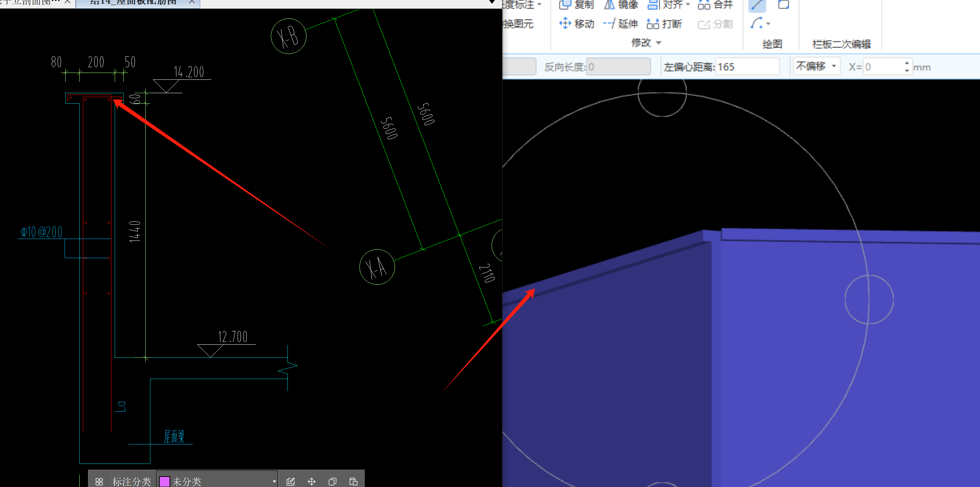This screenshot has width=980, height=487.
Task: Click the 1440 vertical dimension text
Action: click(135, 231)
